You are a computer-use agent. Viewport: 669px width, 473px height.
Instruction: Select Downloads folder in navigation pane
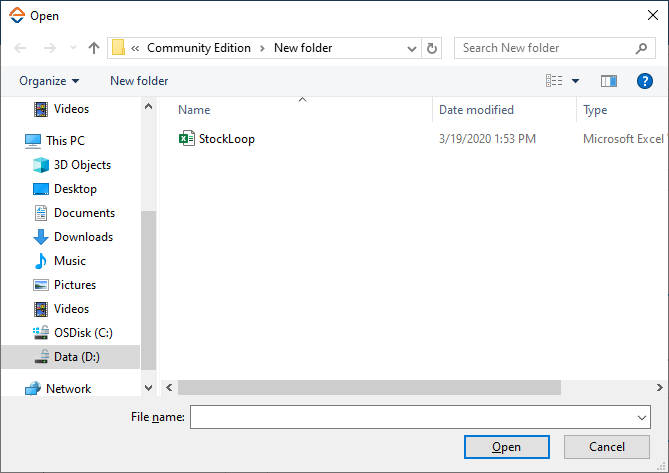click(x=83, y=237)
